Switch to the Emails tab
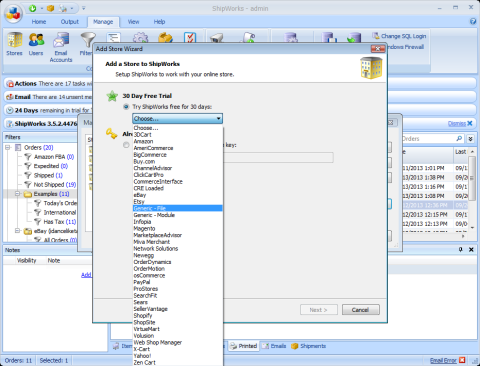This screenshot has height=366, width=480. tap(274, 346)
